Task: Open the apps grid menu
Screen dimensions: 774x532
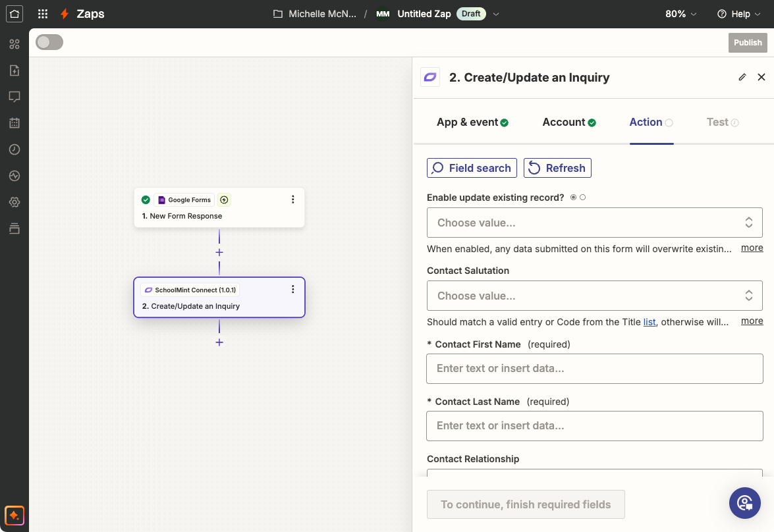Action: coord(43,14)
